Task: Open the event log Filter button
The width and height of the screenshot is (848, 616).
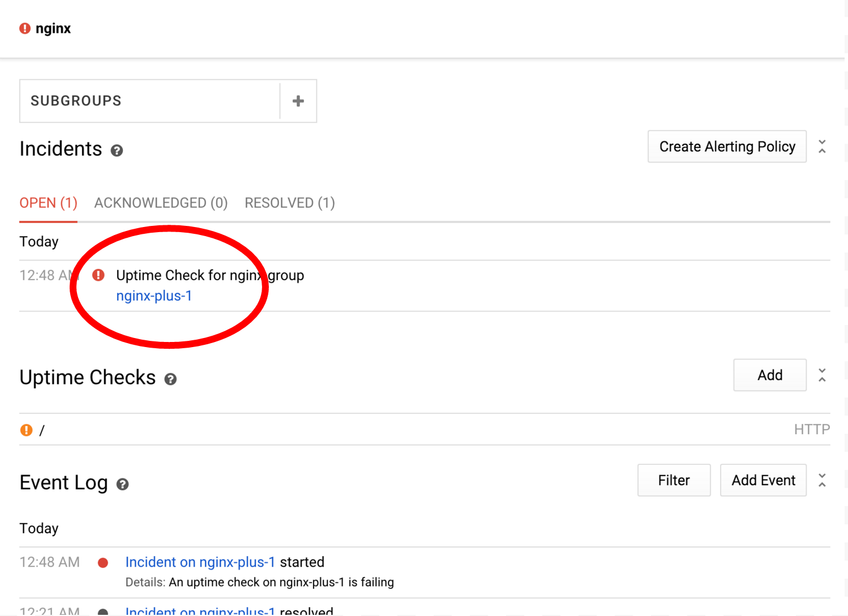Action: 674,481
